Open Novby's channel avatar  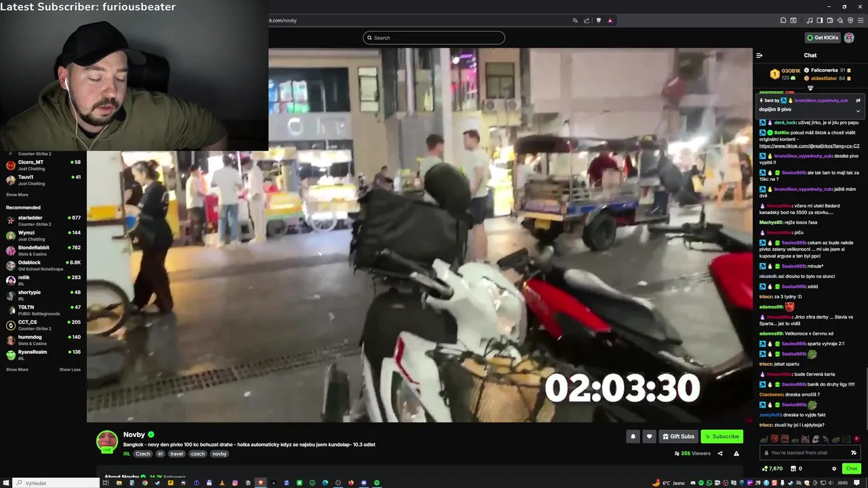click(x=107, y=441)
